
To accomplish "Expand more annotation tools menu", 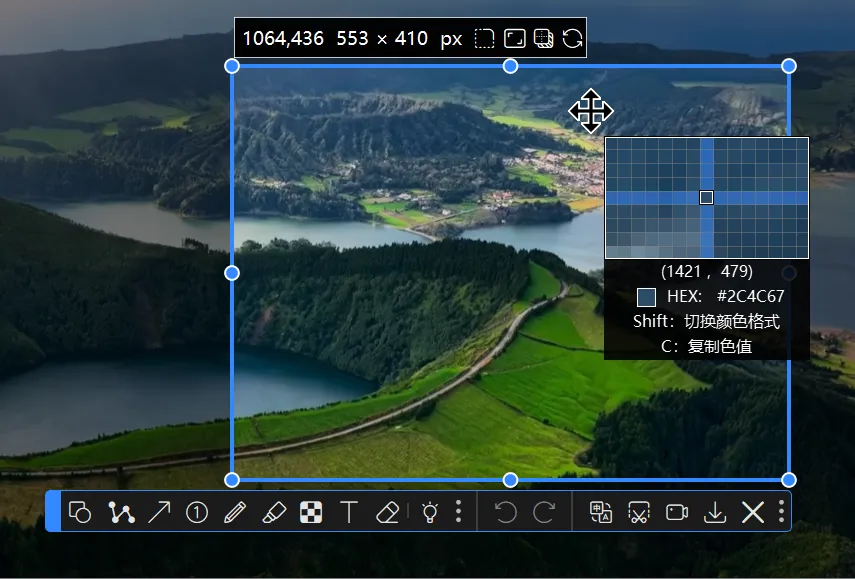I will click(x=458, y=512).
